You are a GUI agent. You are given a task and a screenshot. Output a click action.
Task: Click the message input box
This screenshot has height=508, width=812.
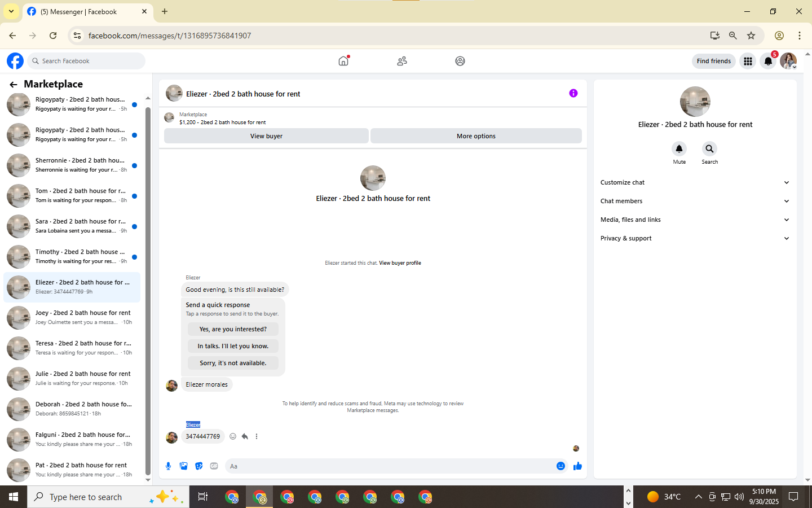coord(389,466)
